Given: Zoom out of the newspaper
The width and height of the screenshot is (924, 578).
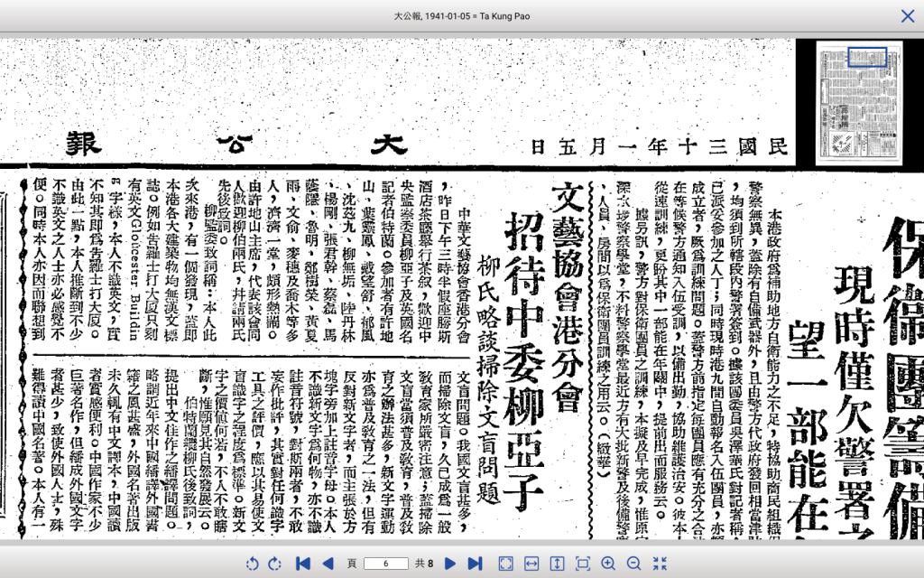Looking at the screenshot, I should pos(634,564).
